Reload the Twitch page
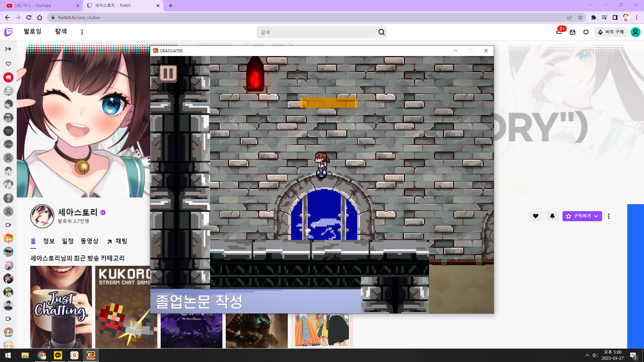Screen dimensions: 644x362 tap(29, 17)
